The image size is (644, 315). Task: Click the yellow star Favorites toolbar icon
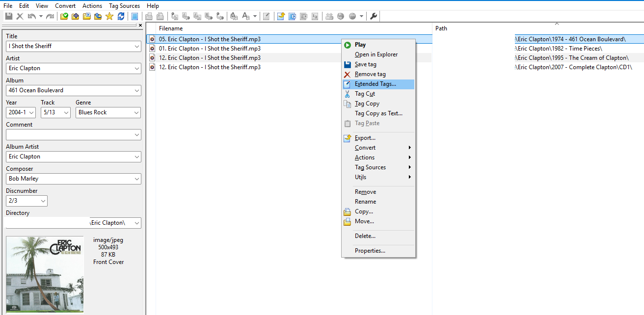[109, 16]
